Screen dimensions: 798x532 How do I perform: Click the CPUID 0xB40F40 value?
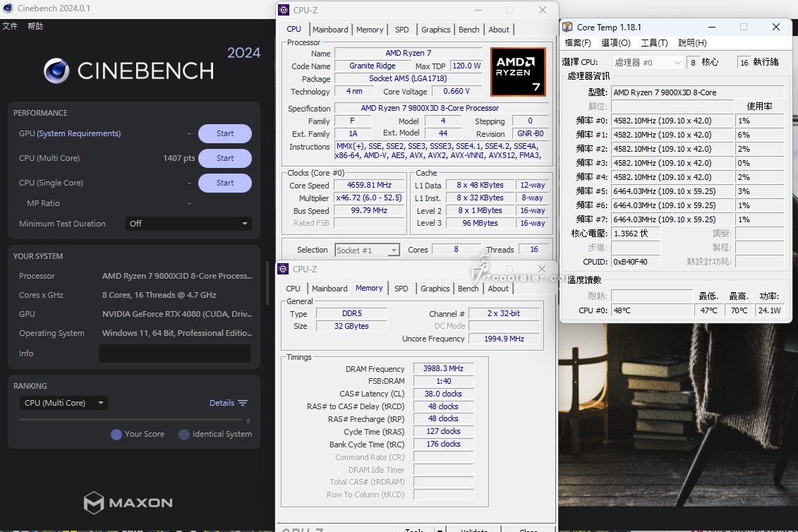point(635,262)
